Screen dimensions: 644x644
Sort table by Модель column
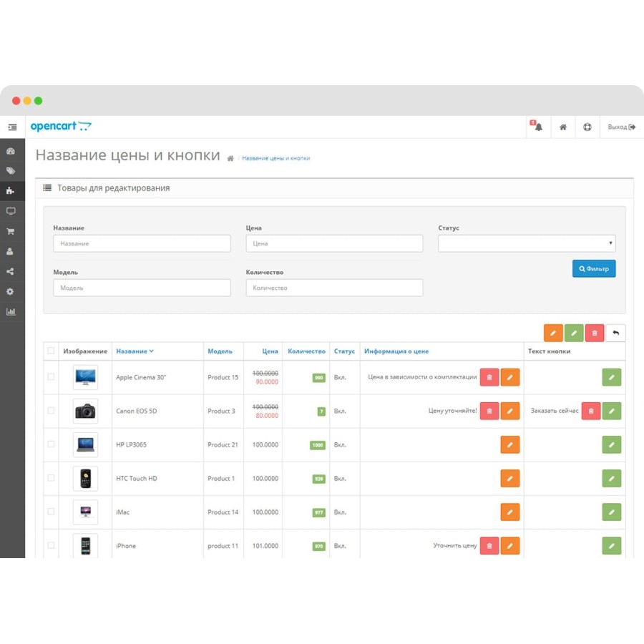pyautogui.click(x=220, y=351)
